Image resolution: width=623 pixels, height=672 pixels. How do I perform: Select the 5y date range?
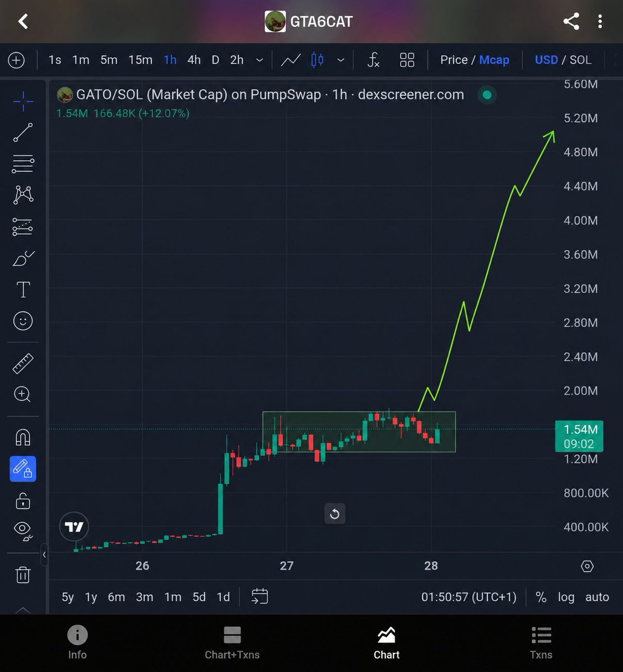point(68,597)
